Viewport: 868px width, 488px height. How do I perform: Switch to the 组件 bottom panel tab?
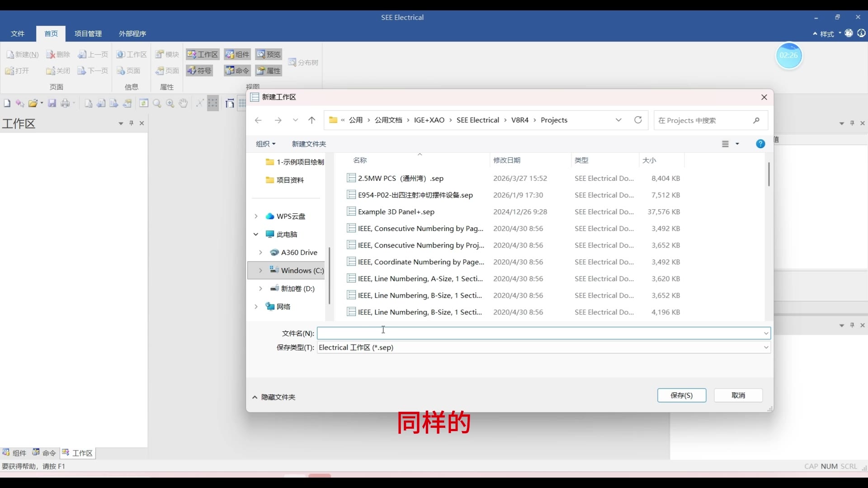coord(14,453)
